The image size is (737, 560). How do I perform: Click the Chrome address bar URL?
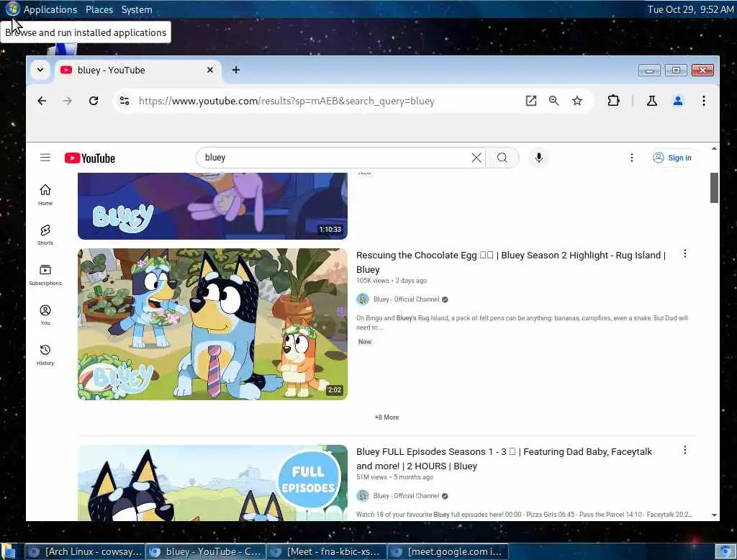(x=286, y=101)
